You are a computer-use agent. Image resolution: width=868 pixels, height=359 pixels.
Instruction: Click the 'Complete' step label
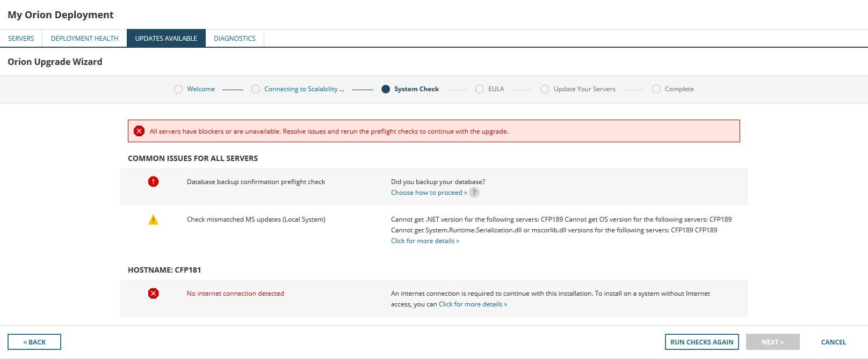click(x=679, y=89)
